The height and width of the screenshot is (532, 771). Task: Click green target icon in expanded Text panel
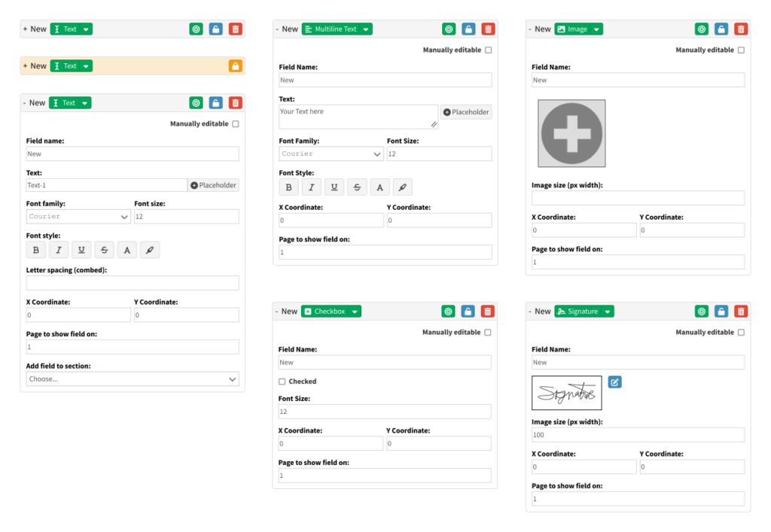coord(196,102)
